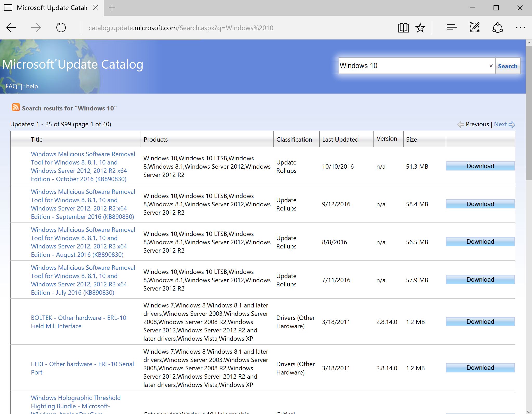532x414 pixels.
Task: Go to the Next results page
Action: pos(500,124)
